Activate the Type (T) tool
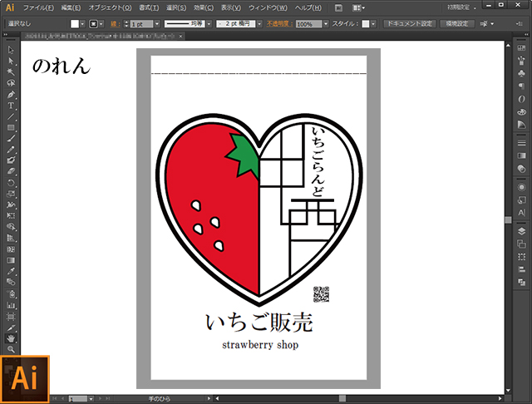532x404 pixels. [11, 106]
